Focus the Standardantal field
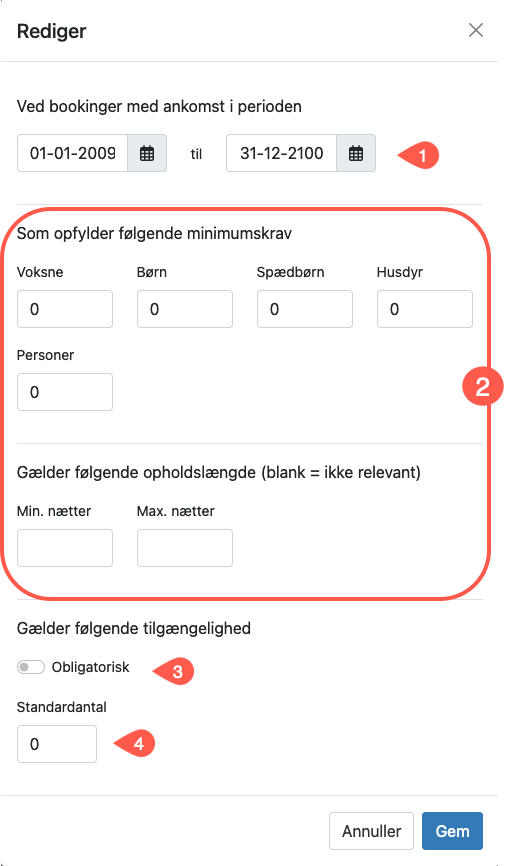This screenshot has width=507, height=866. pos(57,744)
